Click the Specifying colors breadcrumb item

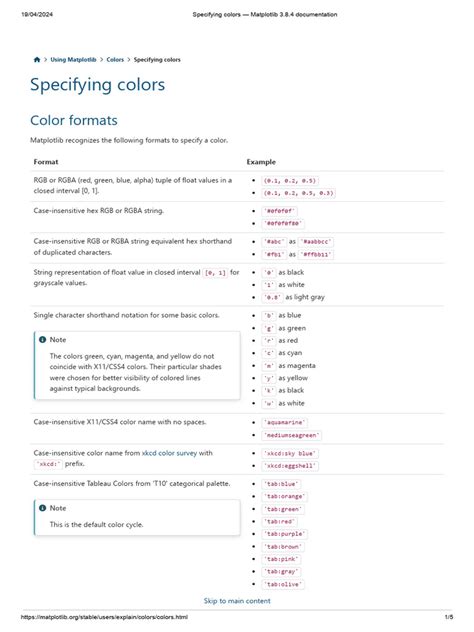pyautogui.click(x=157, y=60)
